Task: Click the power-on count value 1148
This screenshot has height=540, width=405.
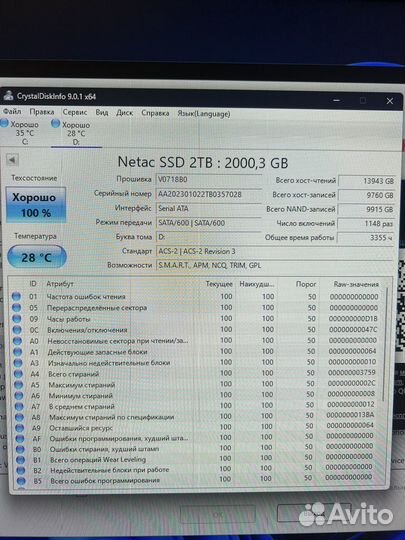Action: (x=366, y=224)
